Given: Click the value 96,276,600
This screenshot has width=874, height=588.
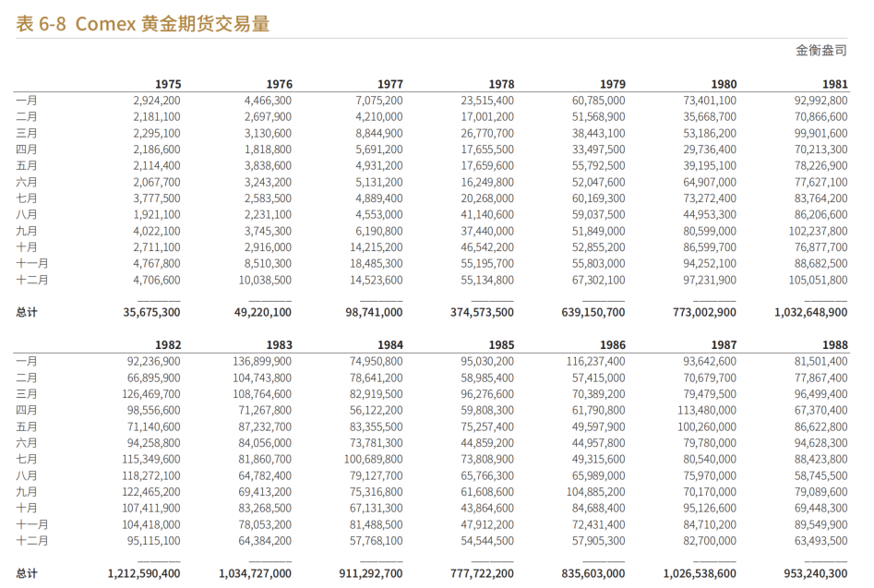Looking at the screenshot, I should point(487,393).
